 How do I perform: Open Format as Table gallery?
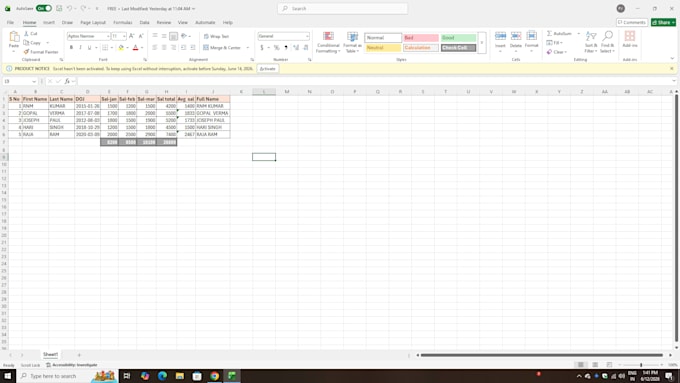coord(352,42)
